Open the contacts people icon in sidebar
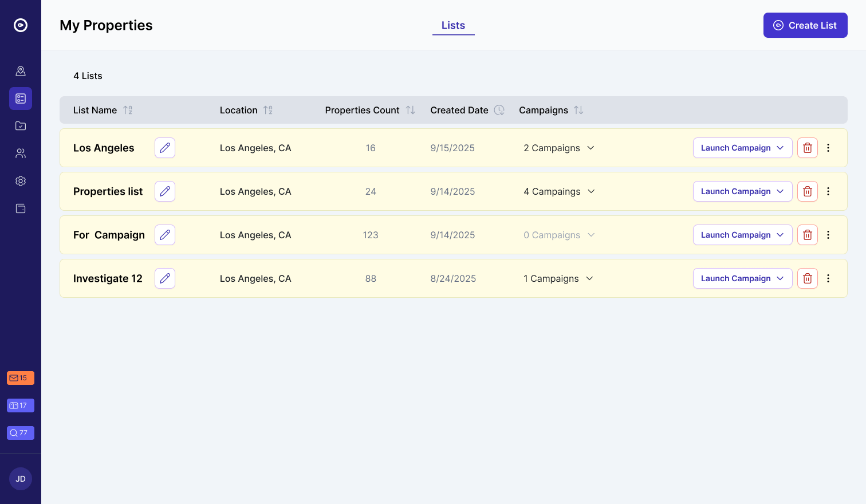The width and height of the screenshot is (866, 504). pyautogui.click(x=21, y=153)
